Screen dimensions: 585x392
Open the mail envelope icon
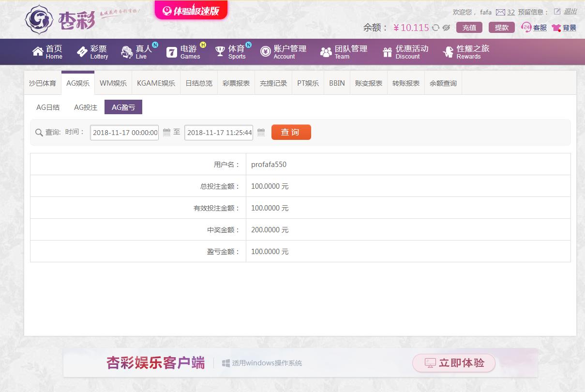(500, 12)
